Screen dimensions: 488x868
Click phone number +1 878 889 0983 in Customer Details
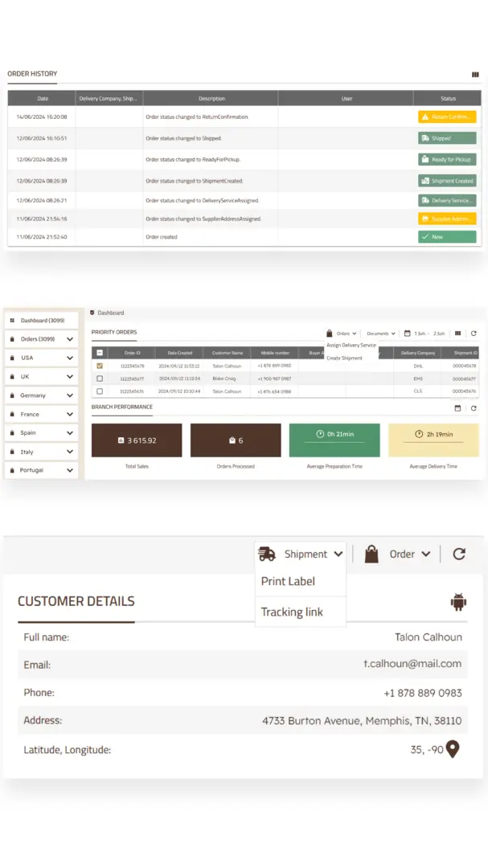(423, 693)
